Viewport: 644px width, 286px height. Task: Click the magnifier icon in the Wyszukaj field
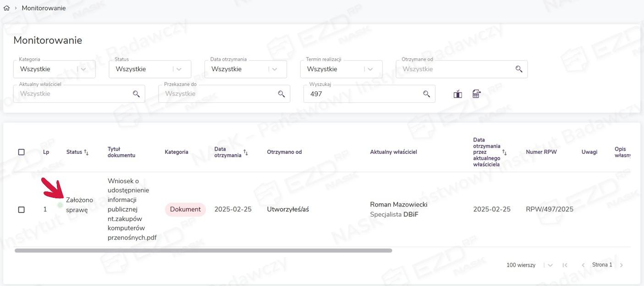tap(426, 94)
